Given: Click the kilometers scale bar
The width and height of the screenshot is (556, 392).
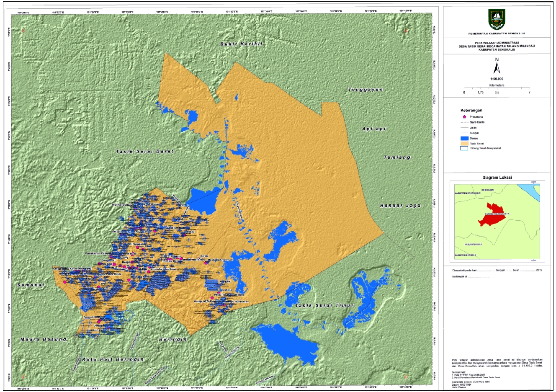Looking at the screenshot, I should (x=497, y=89).
